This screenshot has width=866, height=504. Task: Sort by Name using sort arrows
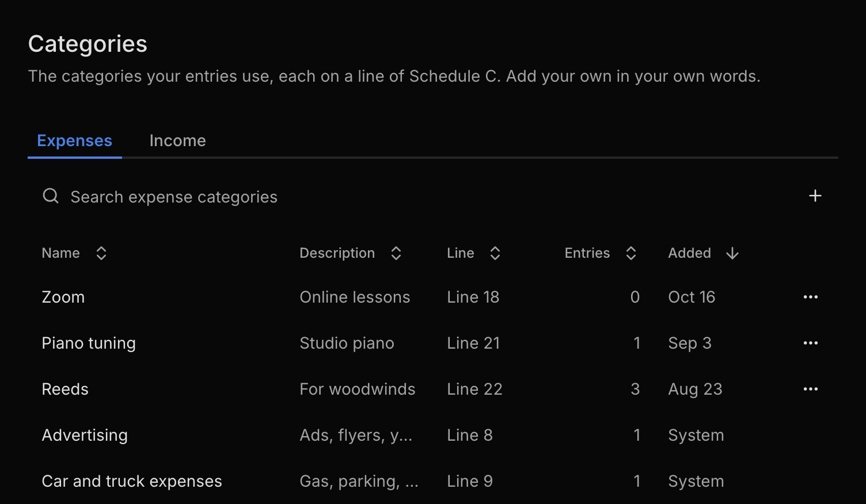click(x=101, y=253)
